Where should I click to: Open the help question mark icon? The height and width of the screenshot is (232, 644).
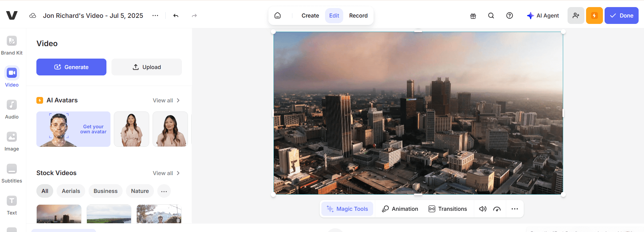pos(510,15)
